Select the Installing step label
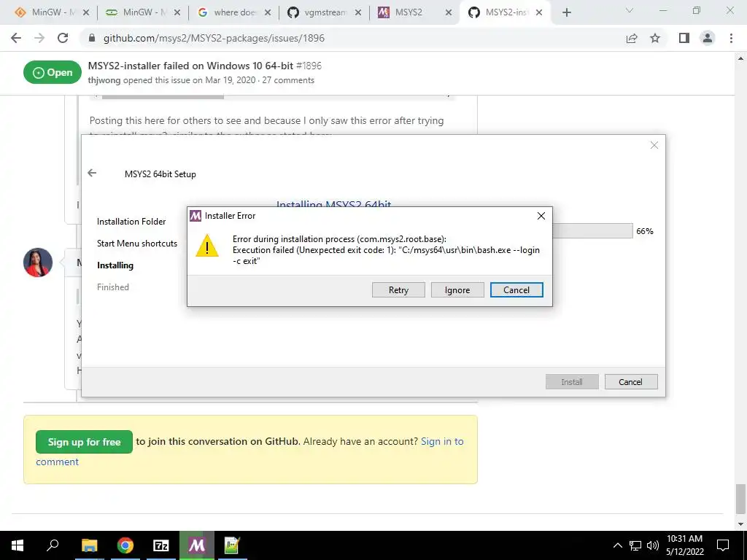The image size is (747, 560). tap(115, 265)
